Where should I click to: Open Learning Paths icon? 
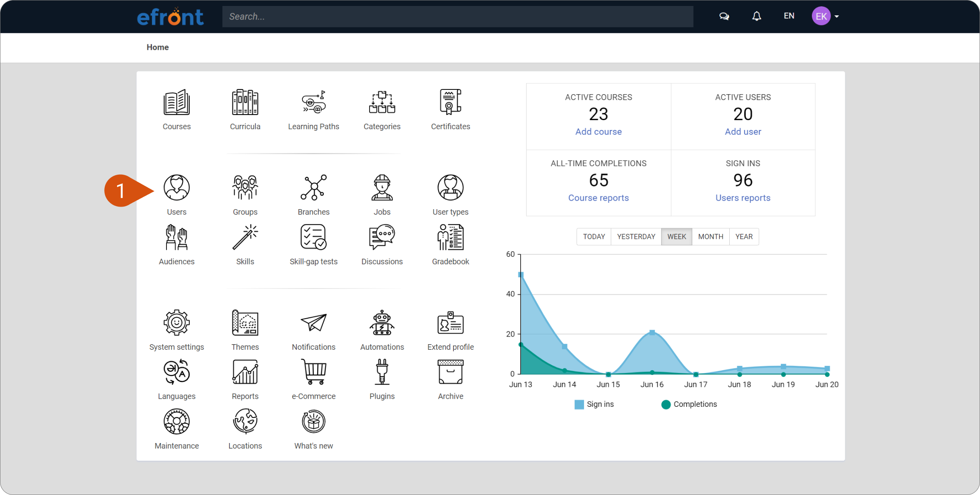point(314,102)
